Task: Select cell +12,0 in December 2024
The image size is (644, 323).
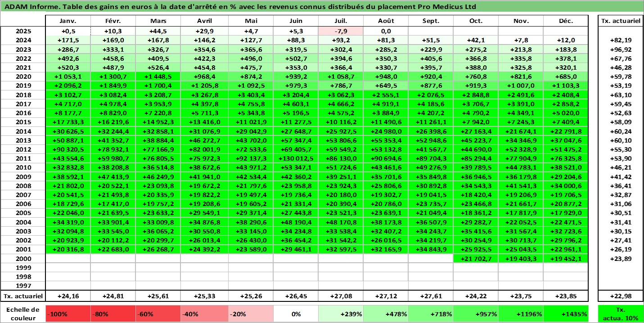Action: 566,40
